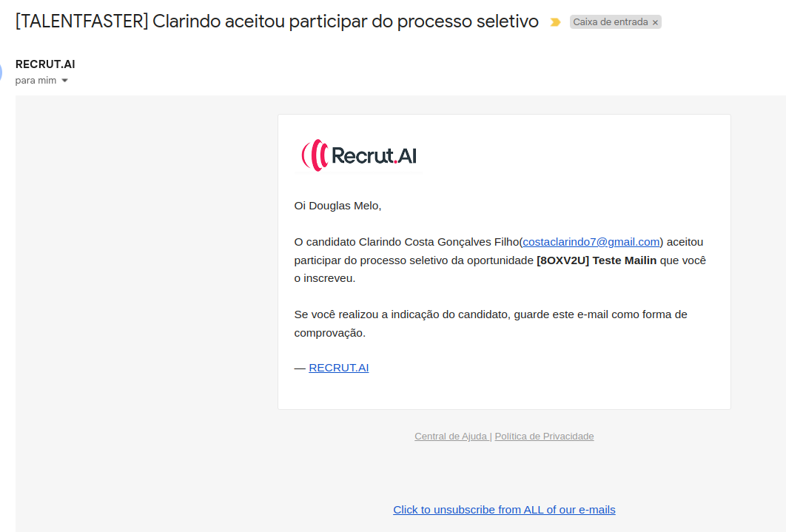The height and width of the screenshot is (532, 786).
Task: Open the RECRUT.AI signature link
Action: point(338,368)
